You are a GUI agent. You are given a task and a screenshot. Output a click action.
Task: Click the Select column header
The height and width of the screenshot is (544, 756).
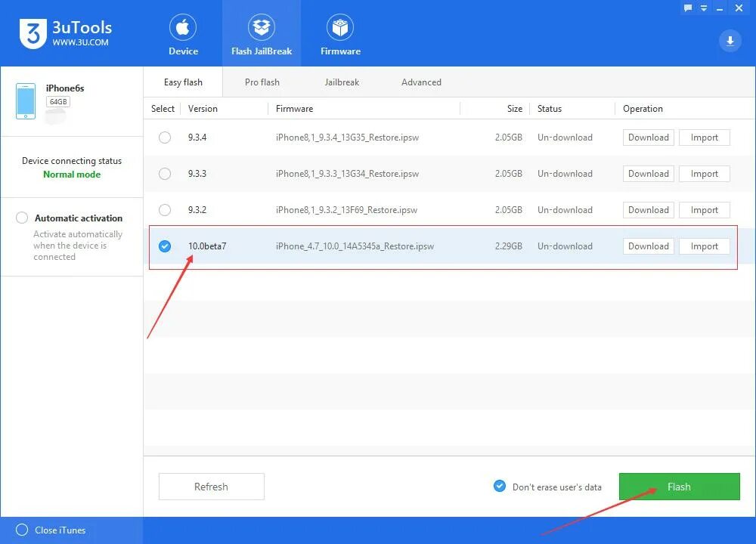point(163,108)
